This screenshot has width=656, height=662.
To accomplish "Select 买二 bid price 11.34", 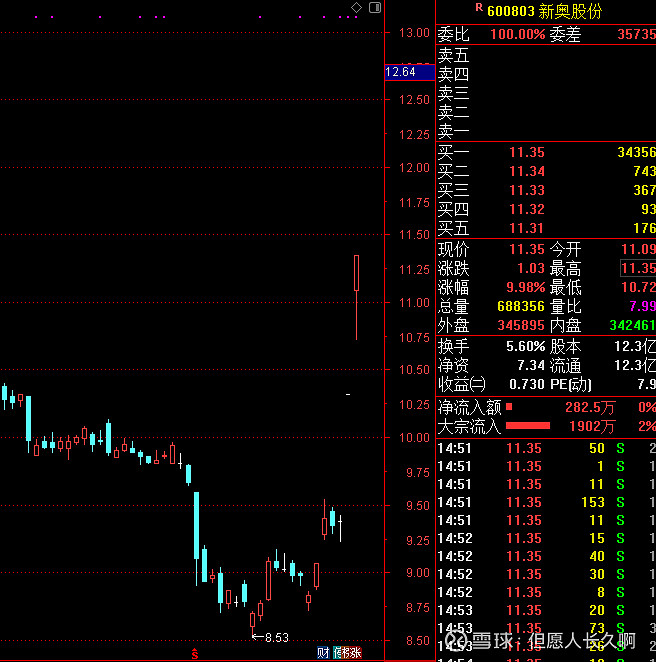I will point(527,171).
